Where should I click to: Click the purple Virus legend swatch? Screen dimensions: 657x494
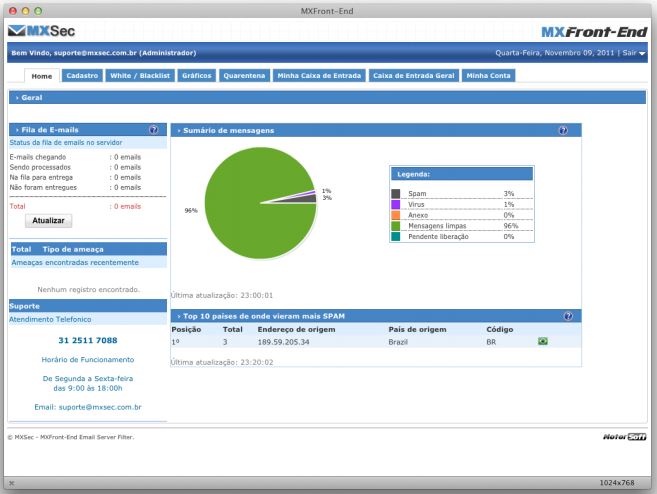pyautogui.click(x=396, y=204)
